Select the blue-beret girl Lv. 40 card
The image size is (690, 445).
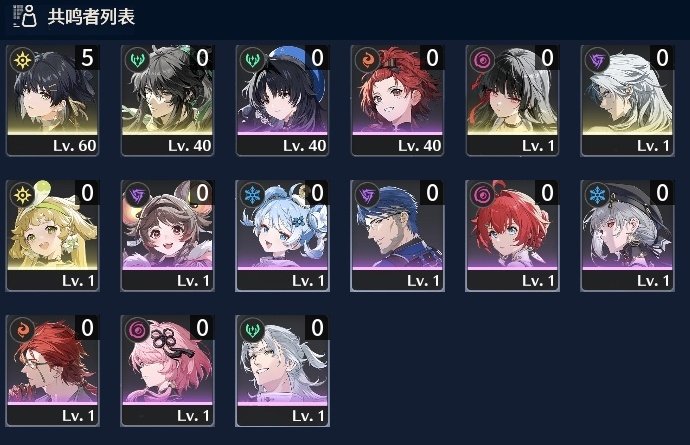pos(282,100)
